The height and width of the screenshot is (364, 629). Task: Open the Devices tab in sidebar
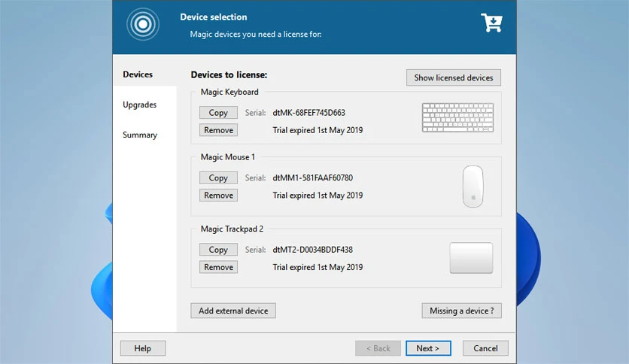pos(138,74)
